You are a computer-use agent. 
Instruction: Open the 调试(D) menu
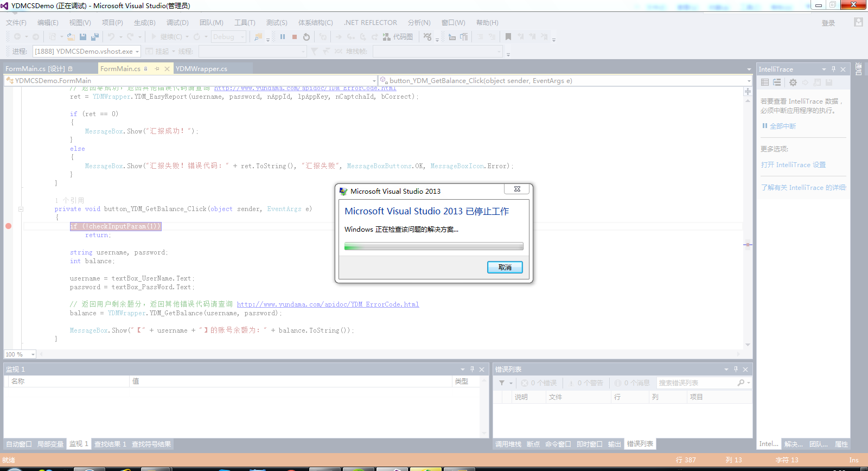(x=177, y=23)
